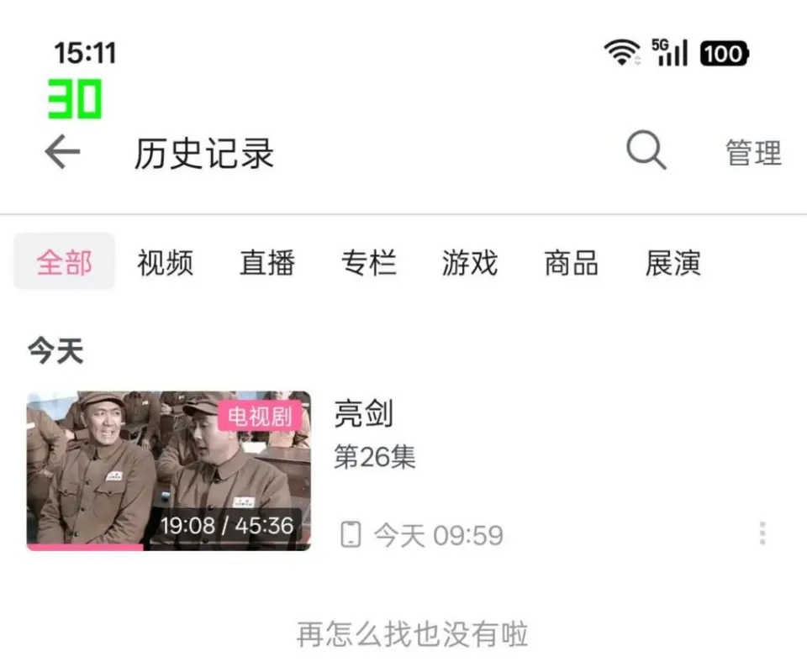The image size is (807, 672).
Task: Open the 游戏 tab
Action: pos(470,263)
